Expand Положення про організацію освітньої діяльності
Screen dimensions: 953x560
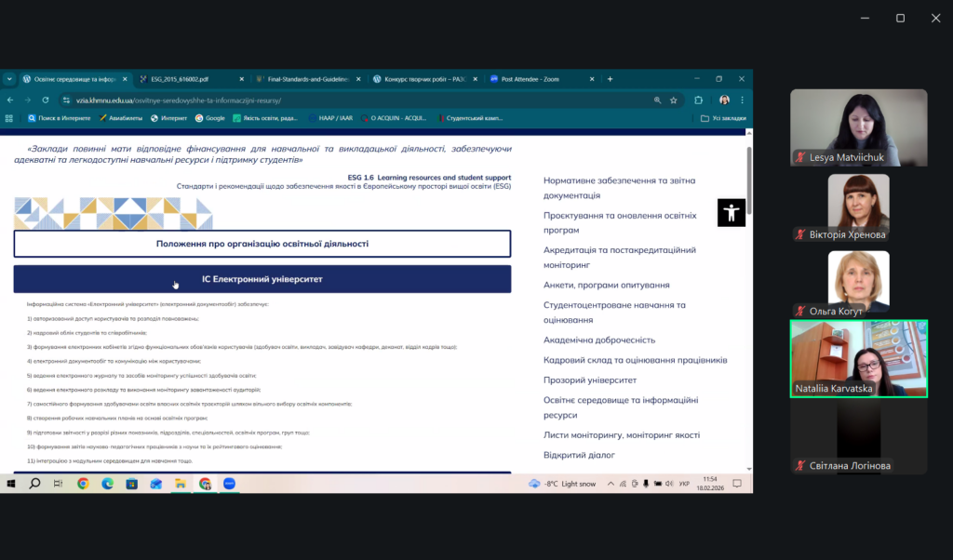[262, 244]
